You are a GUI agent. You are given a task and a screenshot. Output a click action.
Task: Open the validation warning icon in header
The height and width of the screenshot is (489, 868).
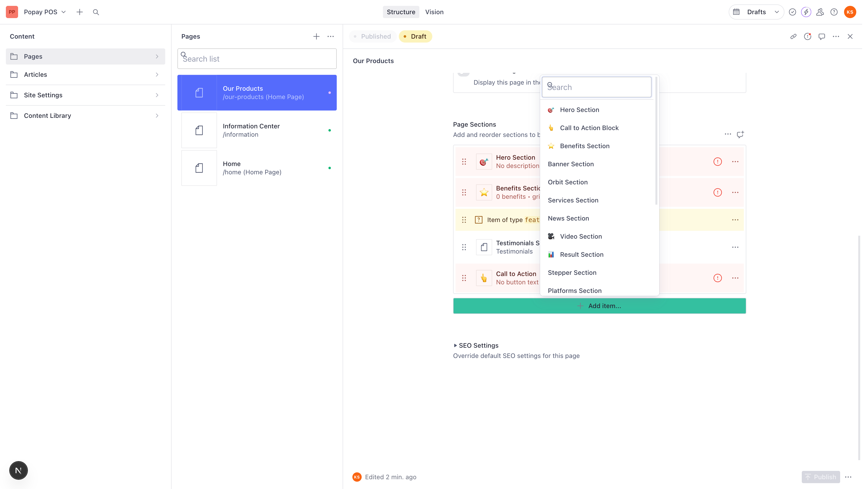pyautogui.click(x=807, y=36)
